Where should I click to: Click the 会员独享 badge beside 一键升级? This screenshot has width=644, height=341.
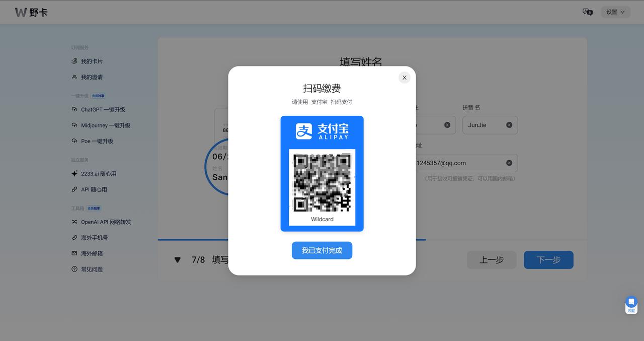(x=98, y=96)
